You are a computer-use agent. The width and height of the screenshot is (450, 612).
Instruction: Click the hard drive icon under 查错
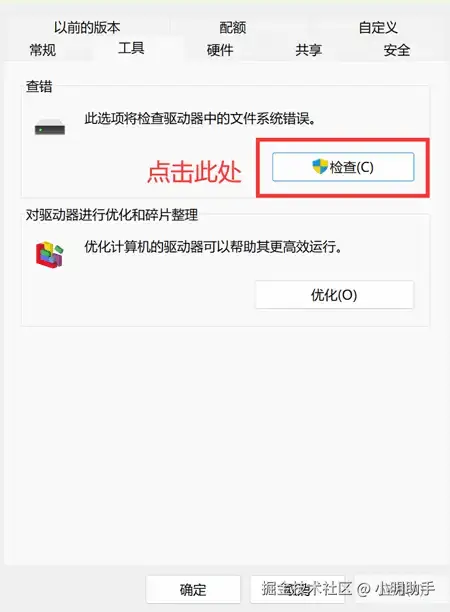click(x=50, y=127)
